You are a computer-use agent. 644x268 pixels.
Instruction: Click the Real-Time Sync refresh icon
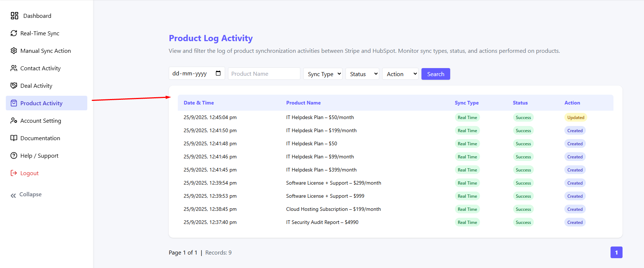(x=14, y=33)
